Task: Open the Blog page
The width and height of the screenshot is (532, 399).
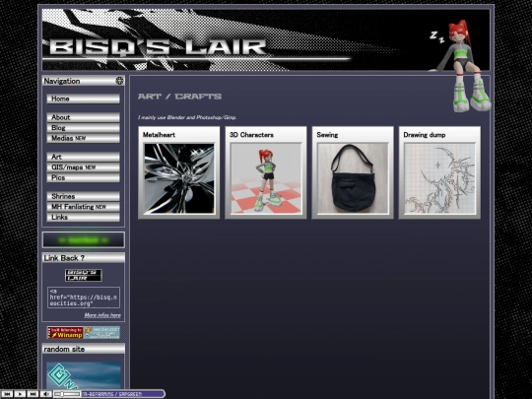Action: click(83, 128)
